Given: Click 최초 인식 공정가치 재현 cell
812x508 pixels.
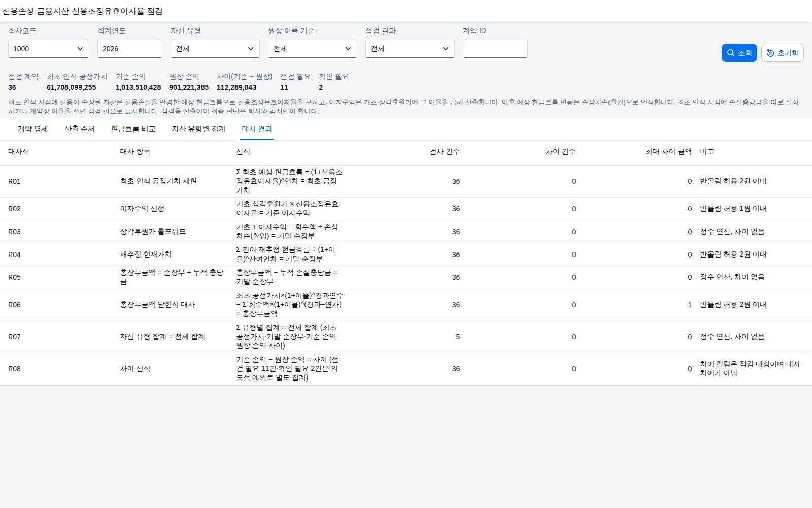Looking at the screenshot, I should [x=158, y=181].
